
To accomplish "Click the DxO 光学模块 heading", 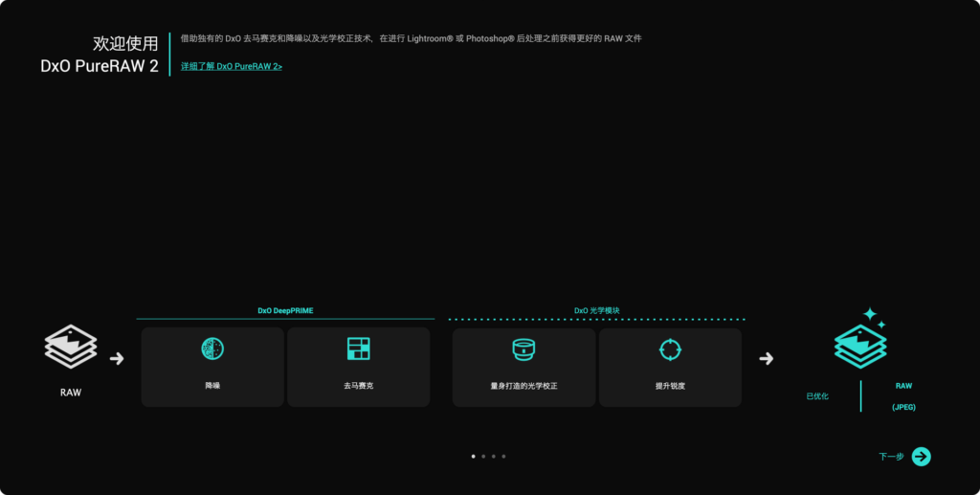I will (x=597, y=310).
